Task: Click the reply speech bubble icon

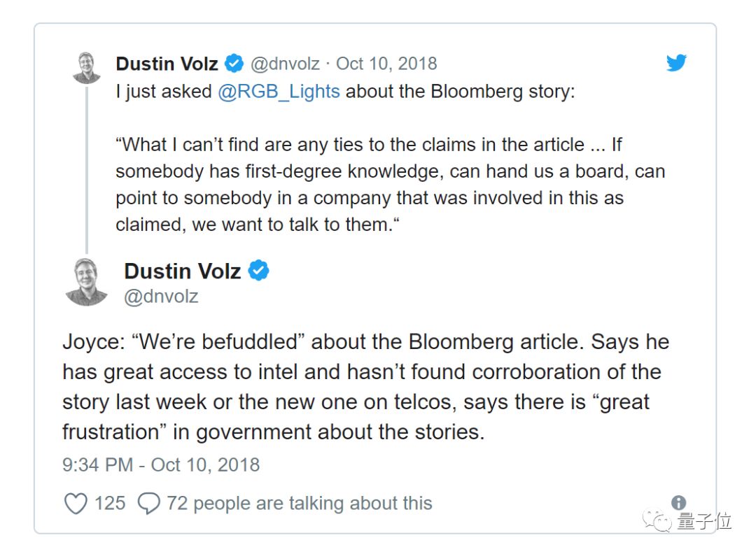Action: pyautogui.click(x=148, y=504)
